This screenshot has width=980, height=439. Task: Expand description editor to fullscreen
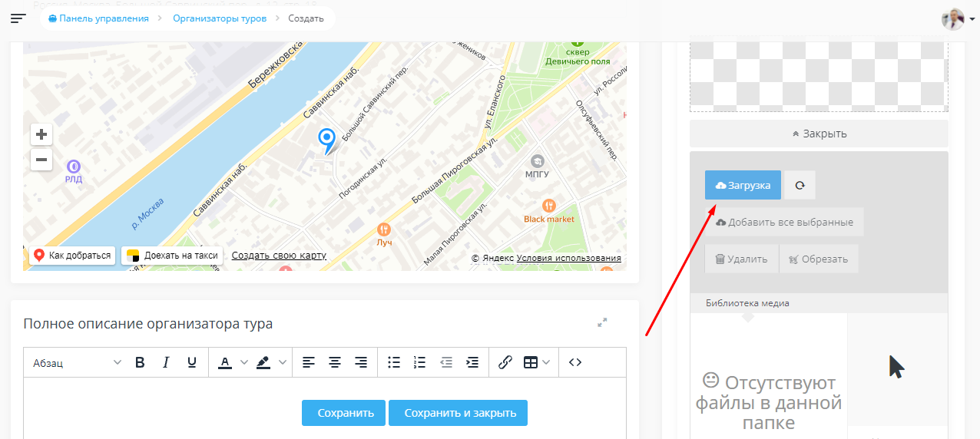coord(602,323)
